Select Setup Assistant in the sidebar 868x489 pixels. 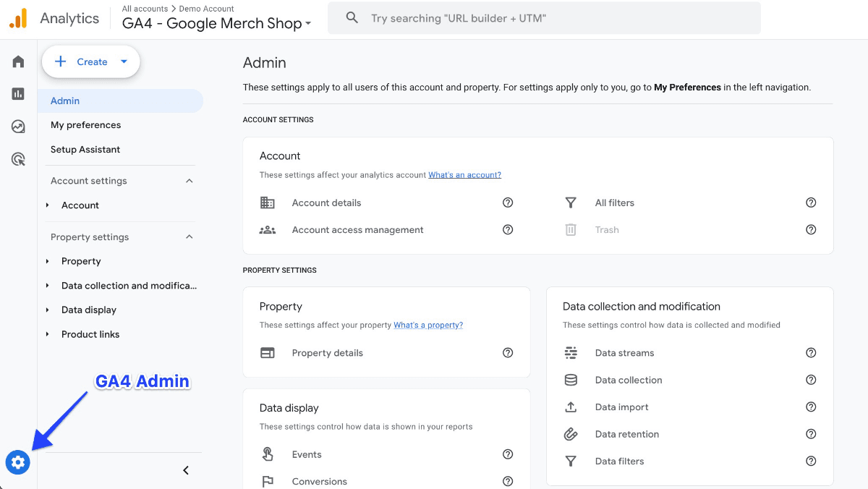coord(85,150)
